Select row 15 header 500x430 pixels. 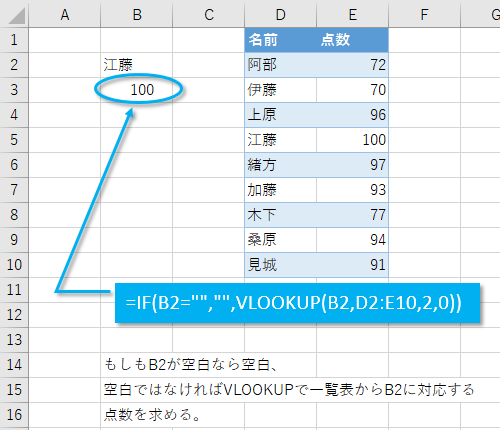coord(14,390)
